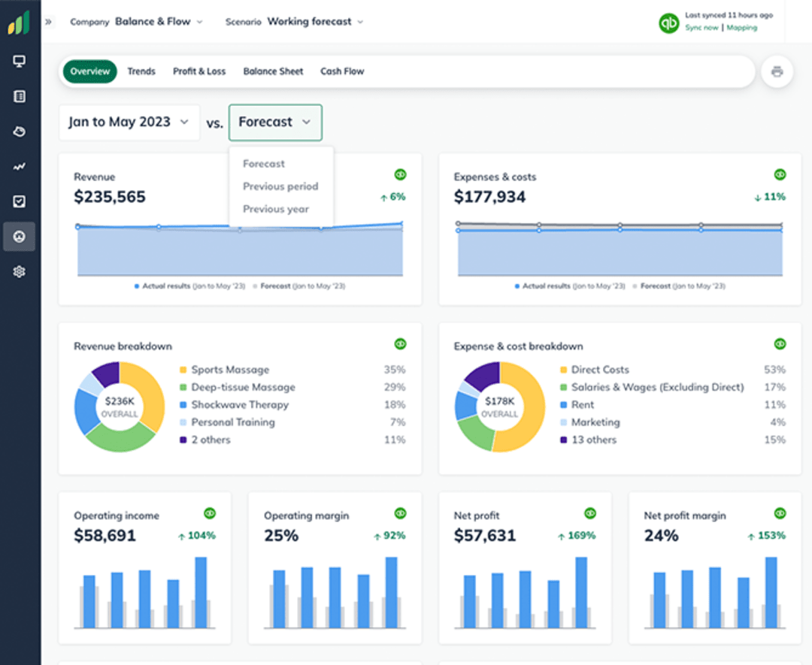Click the QuickBooks icon on the Revenue card

click(x=400, y=174)
